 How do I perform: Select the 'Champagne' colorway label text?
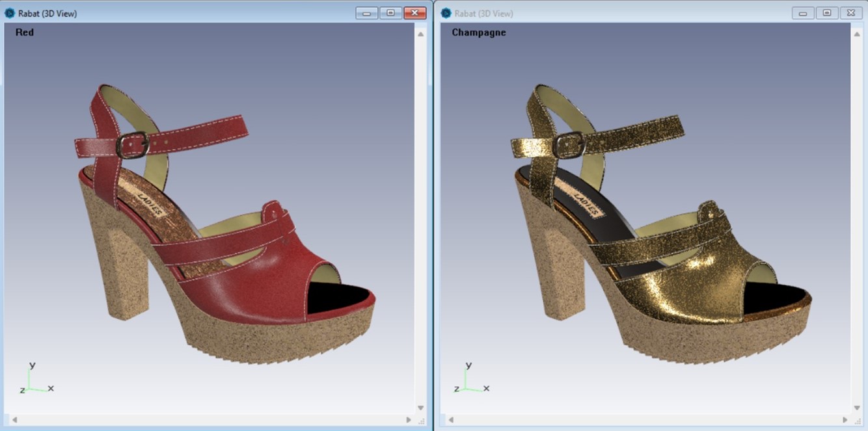(478, 32)
